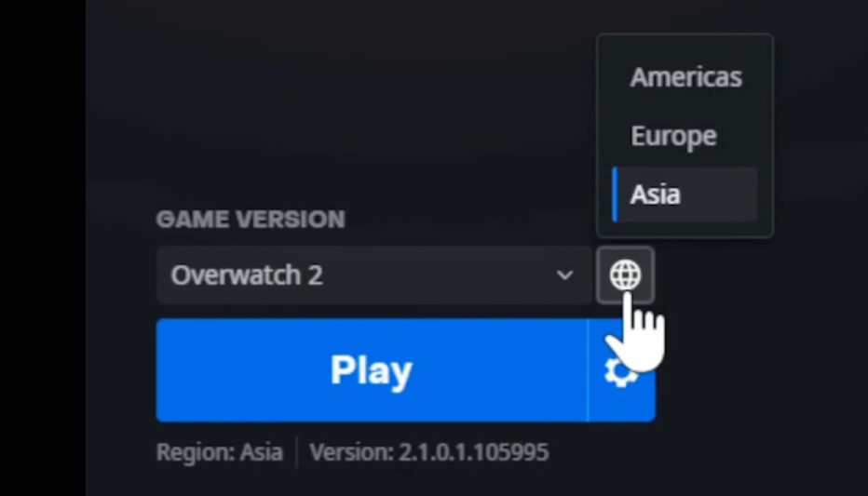The width and height of the screenshot is (868, 496).
Task: Keep Asia as the active region option
Action: point(685,194)
